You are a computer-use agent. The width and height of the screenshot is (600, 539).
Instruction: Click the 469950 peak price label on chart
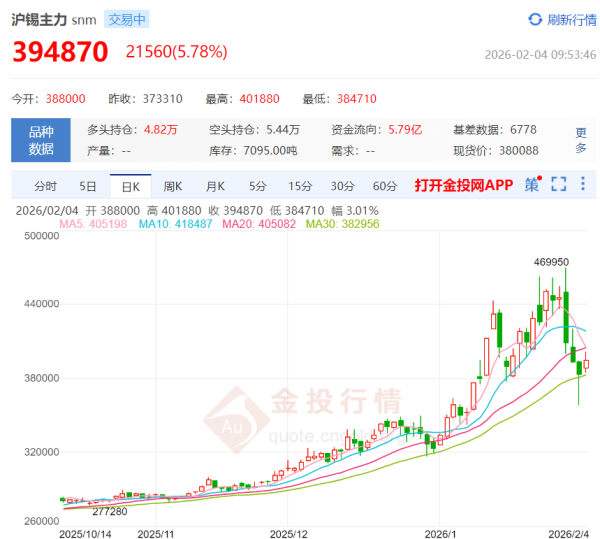coord(551,262)
